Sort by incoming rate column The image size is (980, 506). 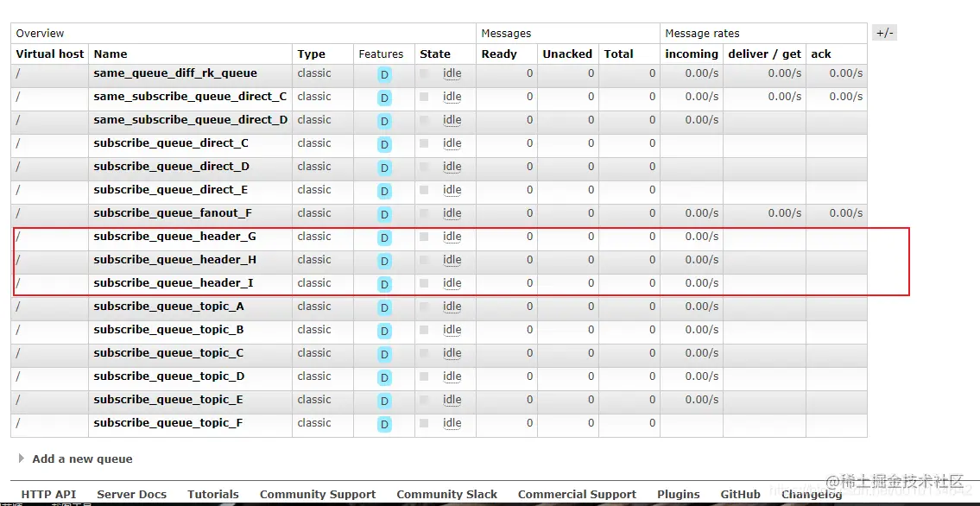[692, 54]
